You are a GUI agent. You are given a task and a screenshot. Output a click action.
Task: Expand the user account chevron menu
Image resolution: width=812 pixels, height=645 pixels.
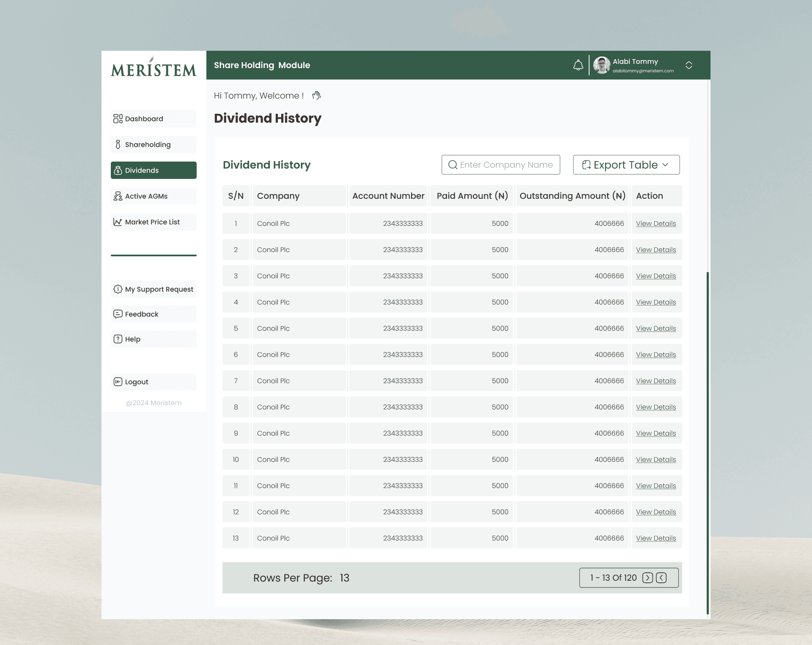point(689,65)
